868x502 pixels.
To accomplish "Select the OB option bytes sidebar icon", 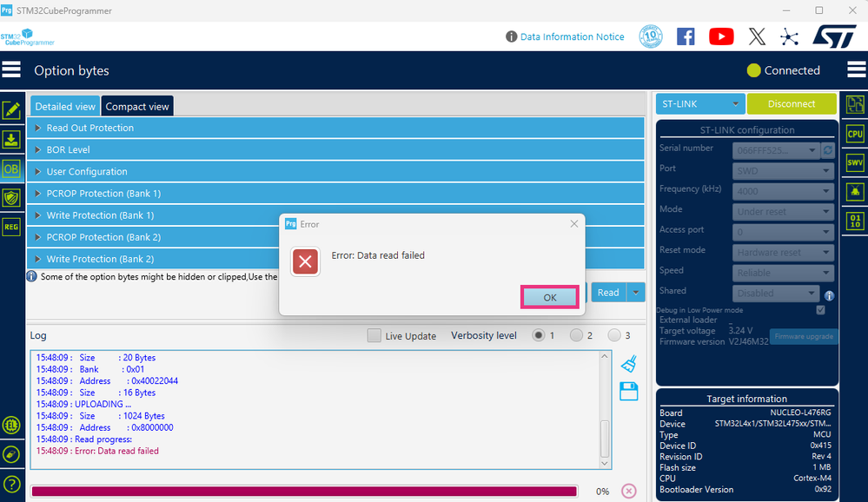I will point(11,168).
